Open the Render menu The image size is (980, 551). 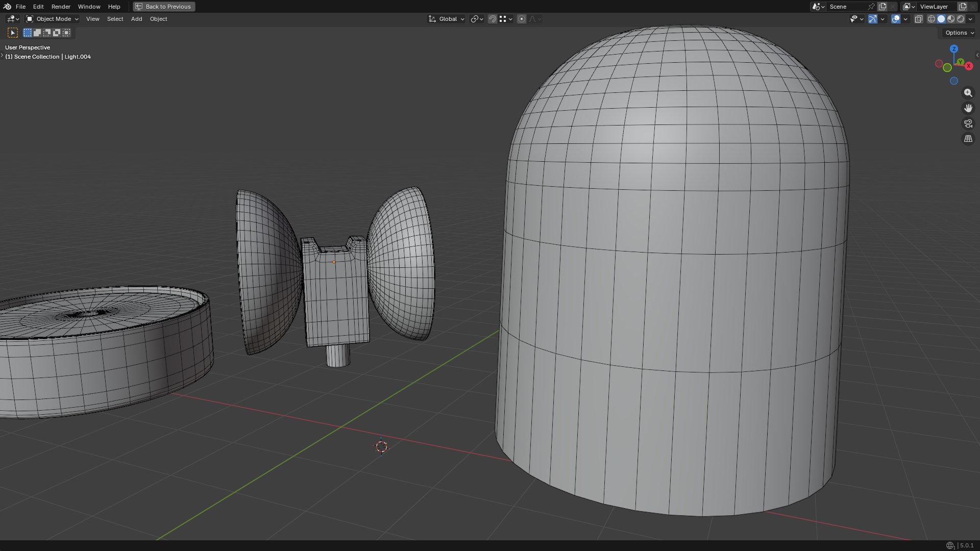click(x=61, y=7)
